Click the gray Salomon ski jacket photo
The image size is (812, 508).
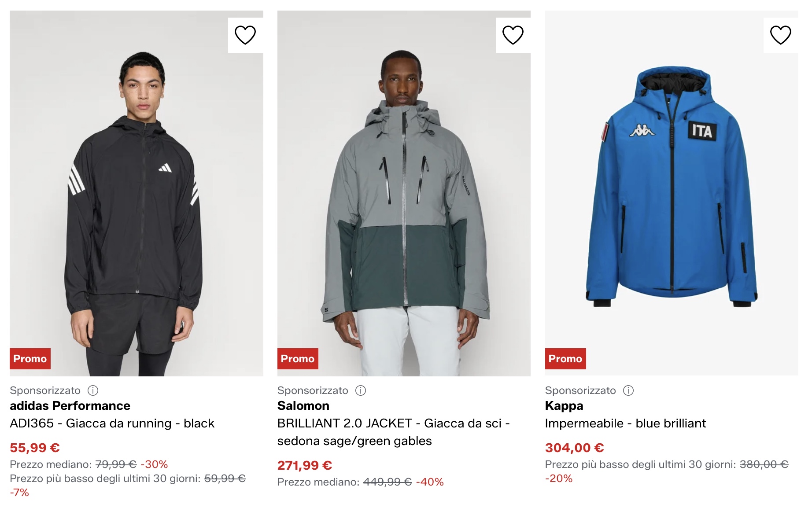tap(404, 189)
